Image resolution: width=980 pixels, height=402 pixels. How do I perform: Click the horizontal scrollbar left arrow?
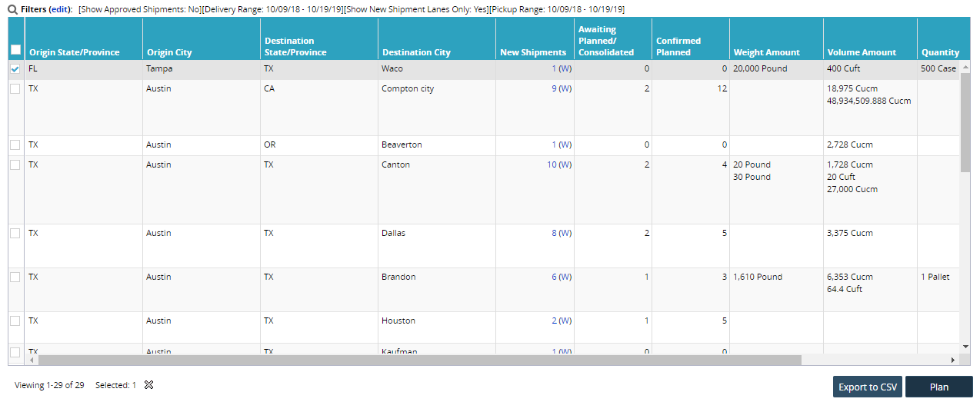32,360
